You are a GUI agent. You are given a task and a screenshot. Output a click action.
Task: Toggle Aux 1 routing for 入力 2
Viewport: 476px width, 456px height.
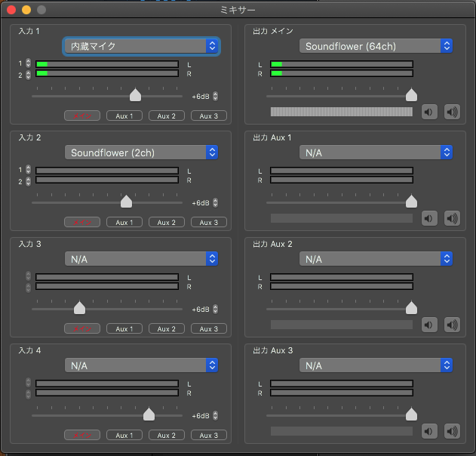124,223
